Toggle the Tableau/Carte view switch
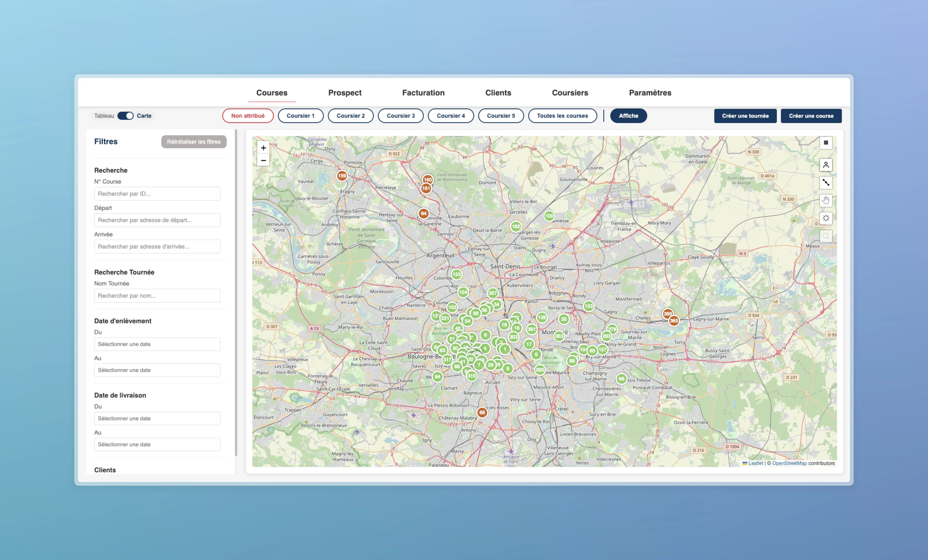This screenshot has width=928, height=560. pos(125,116)
